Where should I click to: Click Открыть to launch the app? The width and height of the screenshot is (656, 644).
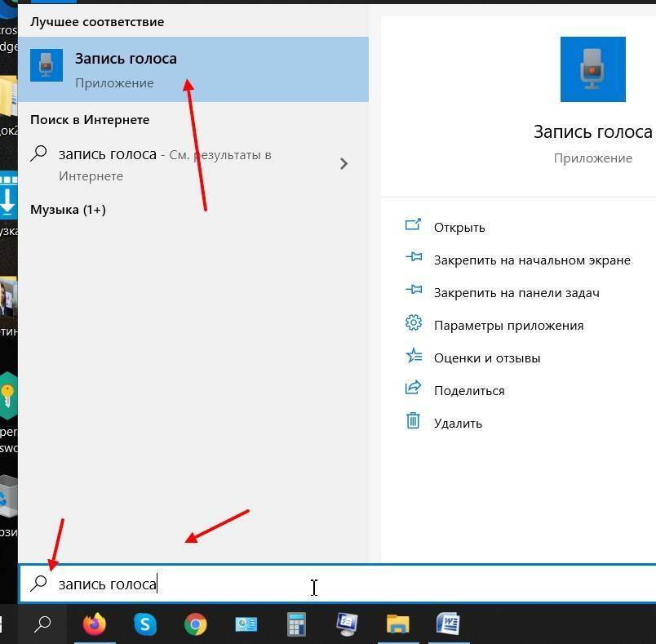tap(459, 228)
